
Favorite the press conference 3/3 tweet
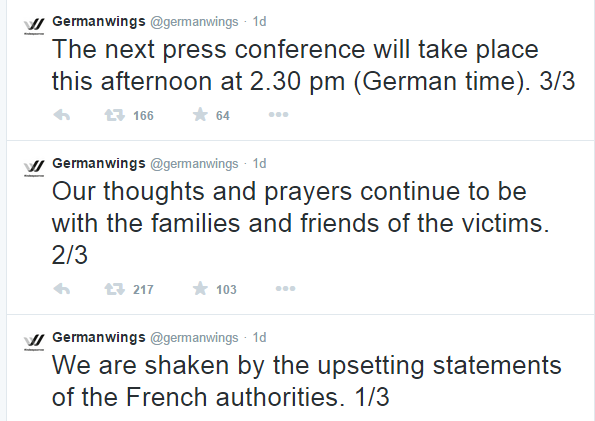pyautogui.click(x=200, y=115)
